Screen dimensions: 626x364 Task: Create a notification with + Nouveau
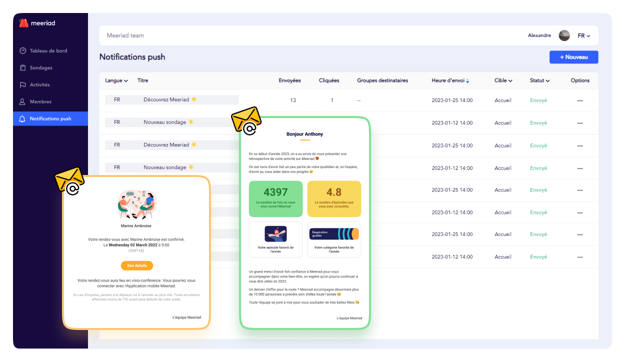click(x=573, y=57)
